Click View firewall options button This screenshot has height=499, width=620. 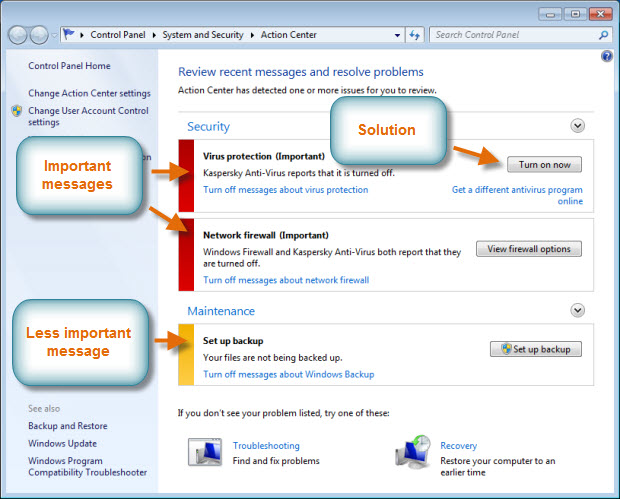click(528, 249)
